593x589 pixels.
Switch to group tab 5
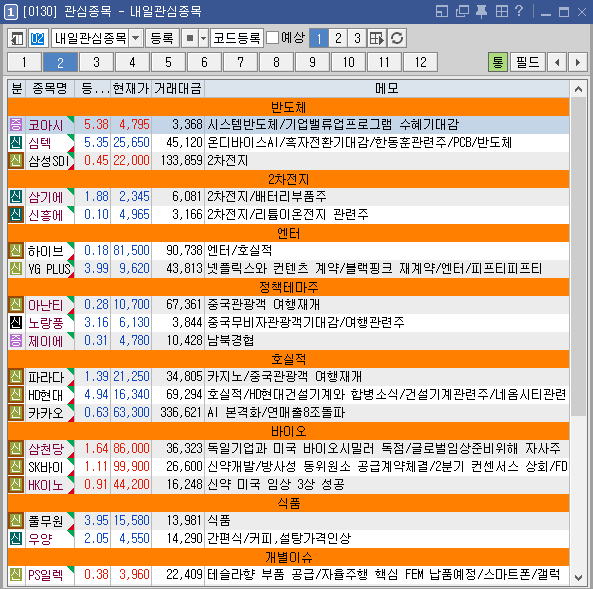[168, 62]
